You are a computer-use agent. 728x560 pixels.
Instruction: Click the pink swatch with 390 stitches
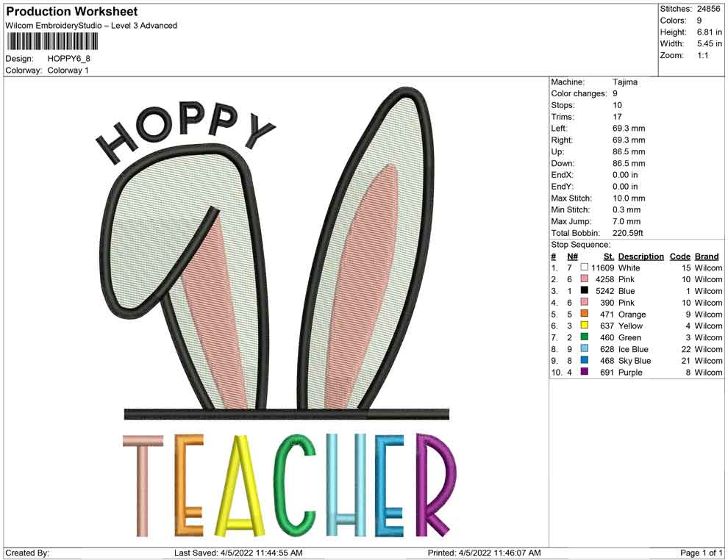point(585,302)
